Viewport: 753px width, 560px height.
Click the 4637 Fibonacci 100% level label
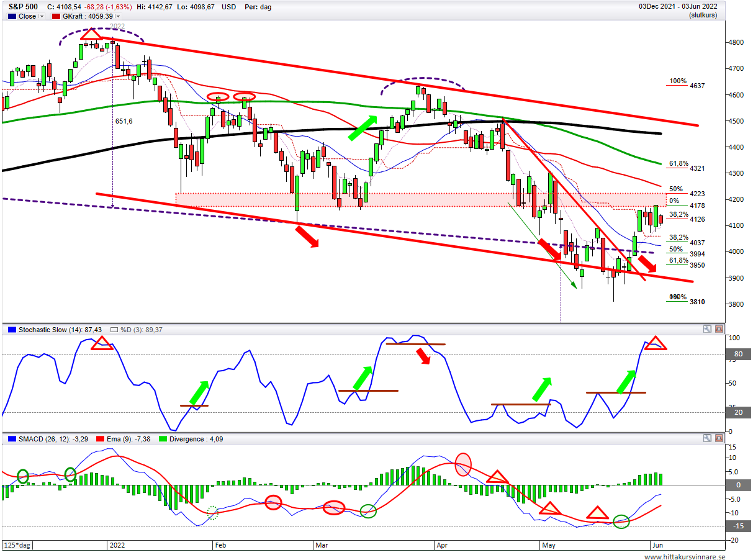click(698, 86)
